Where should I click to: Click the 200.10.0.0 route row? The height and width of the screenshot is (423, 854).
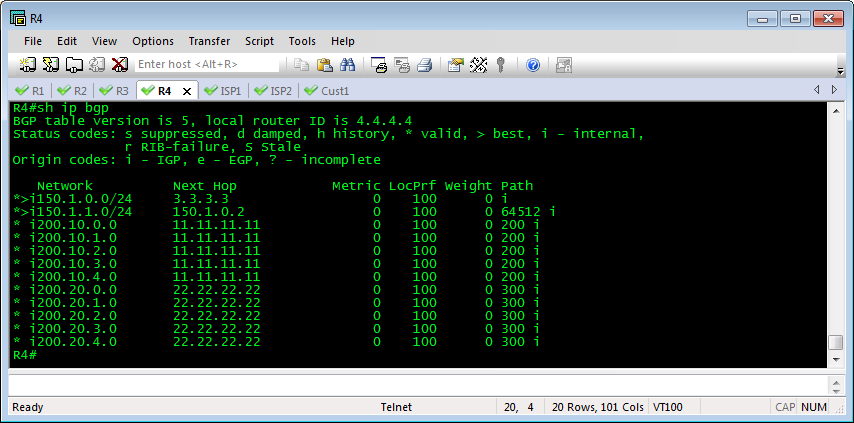[276, 225]
